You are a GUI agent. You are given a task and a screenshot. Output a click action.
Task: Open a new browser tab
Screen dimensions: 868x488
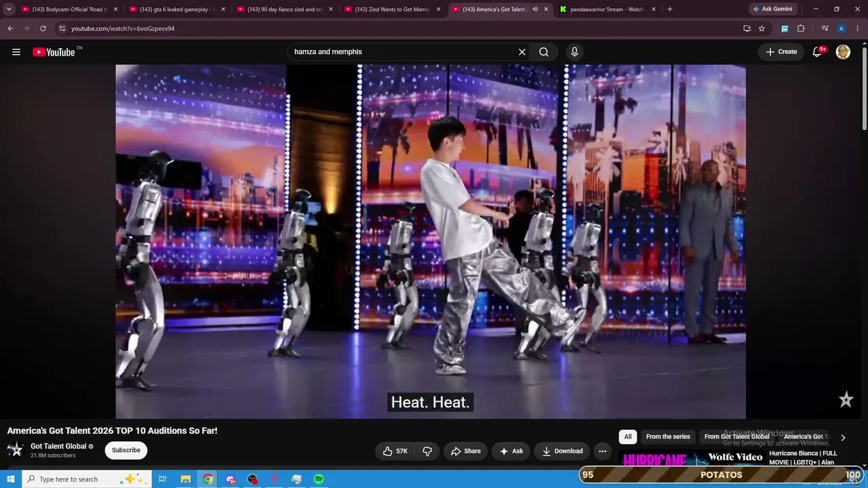click(x=670, y=9)
